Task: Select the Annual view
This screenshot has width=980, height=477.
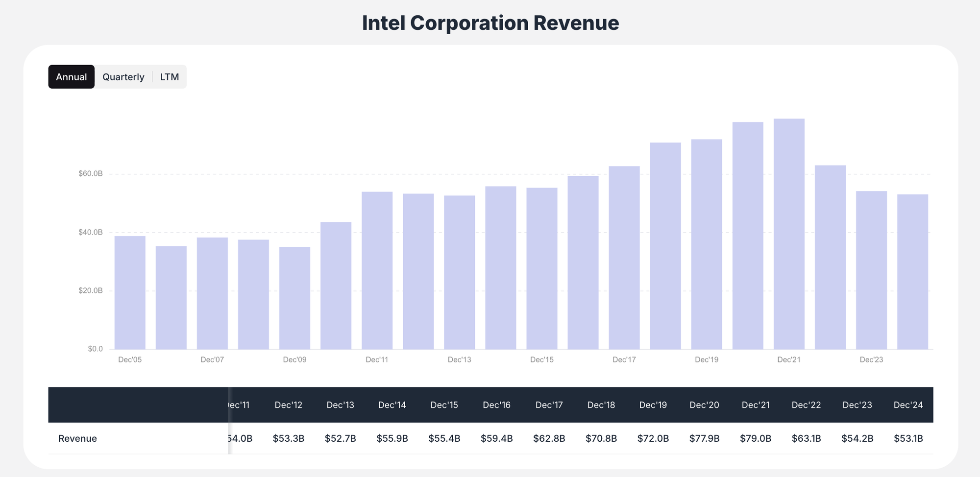Action: tap(71, 76)
